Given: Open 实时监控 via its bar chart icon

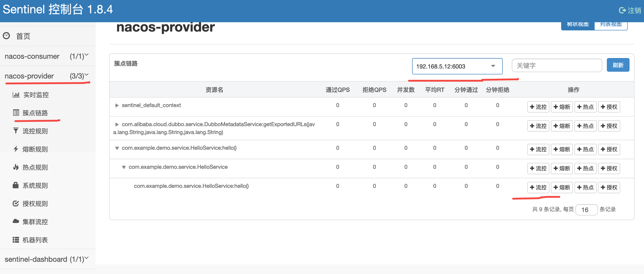Looking at the screenshot, I should pos(16,95).
